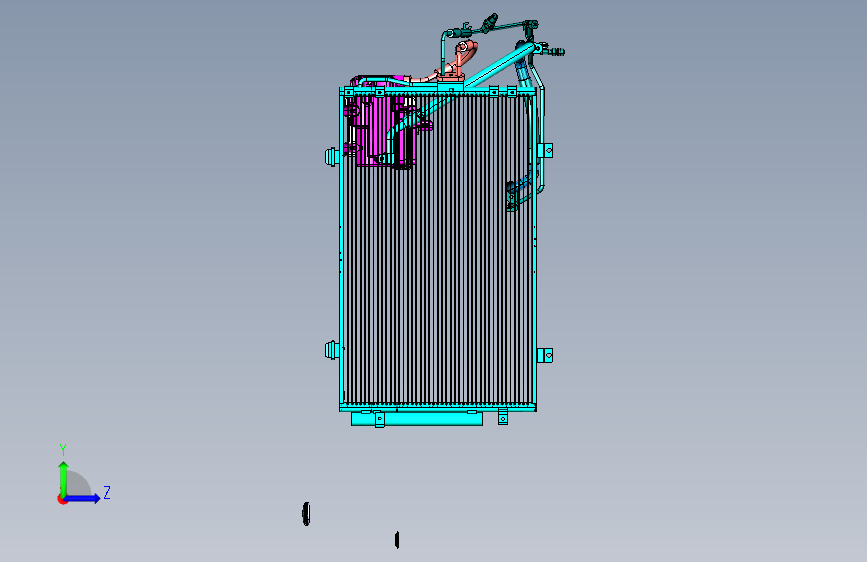Viewport: 867px width, 562px height.
Task: Select the lower left mounting peg
Action: [332, 350]
